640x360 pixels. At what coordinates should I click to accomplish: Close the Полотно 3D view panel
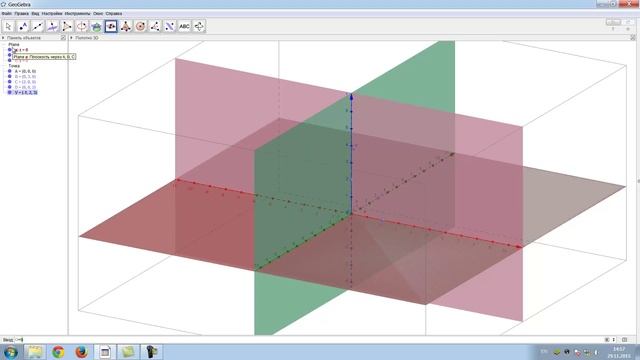[633, 38]
